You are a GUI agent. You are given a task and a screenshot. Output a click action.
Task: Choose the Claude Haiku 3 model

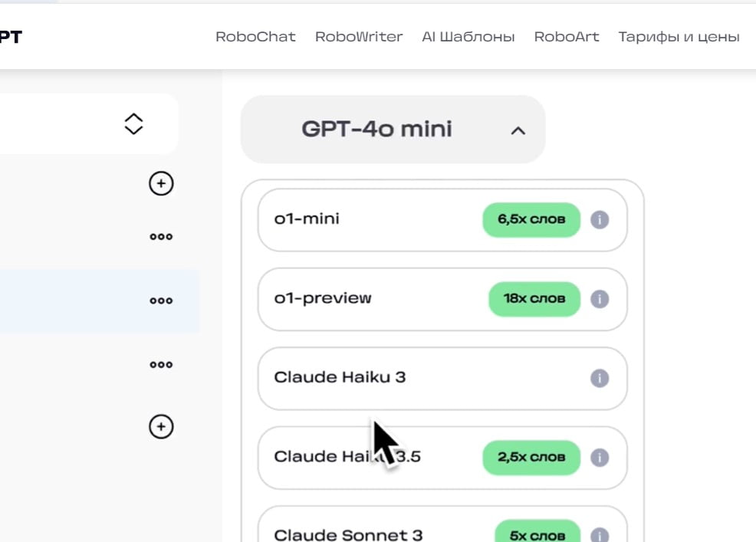click(442, 378)
